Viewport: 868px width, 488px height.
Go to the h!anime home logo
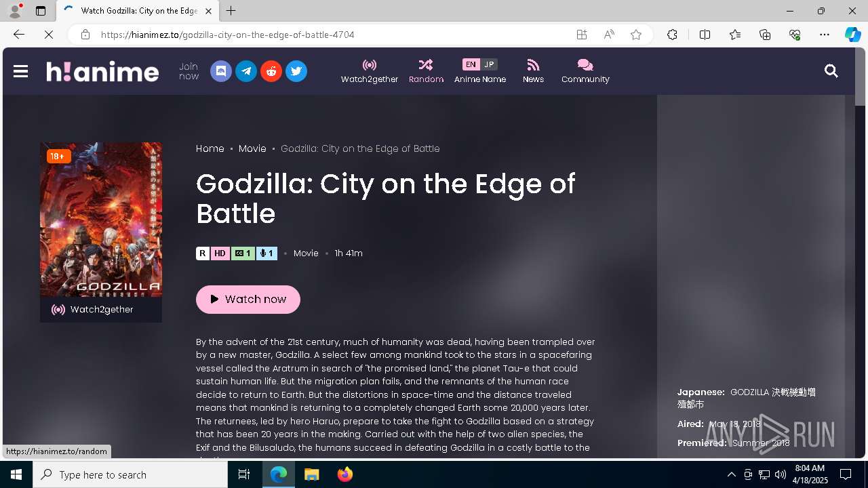102,71
